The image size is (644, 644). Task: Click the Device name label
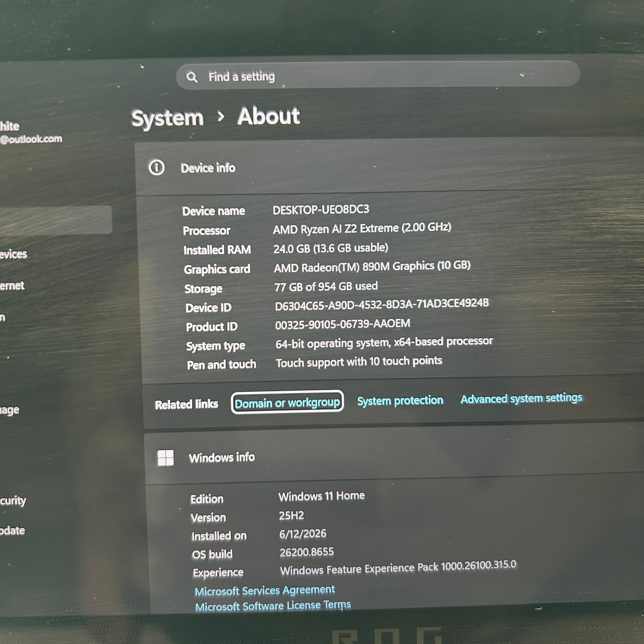point(213,211)
